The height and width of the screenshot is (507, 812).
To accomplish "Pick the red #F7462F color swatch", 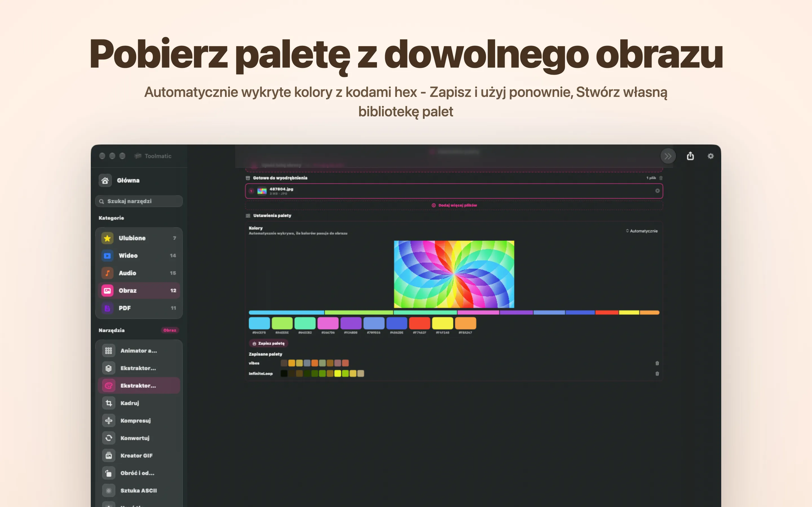I will click(x=420, y=323).
